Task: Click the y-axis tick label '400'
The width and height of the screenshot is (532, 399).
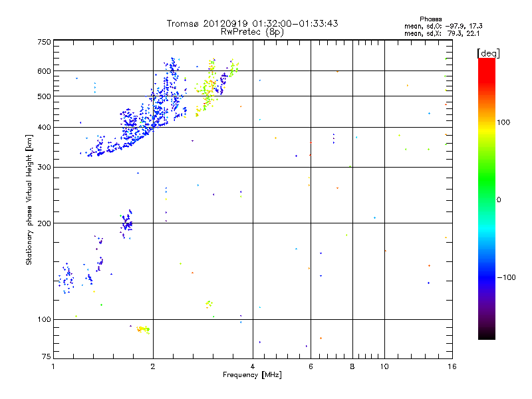Action: click(x=44, y=127)
